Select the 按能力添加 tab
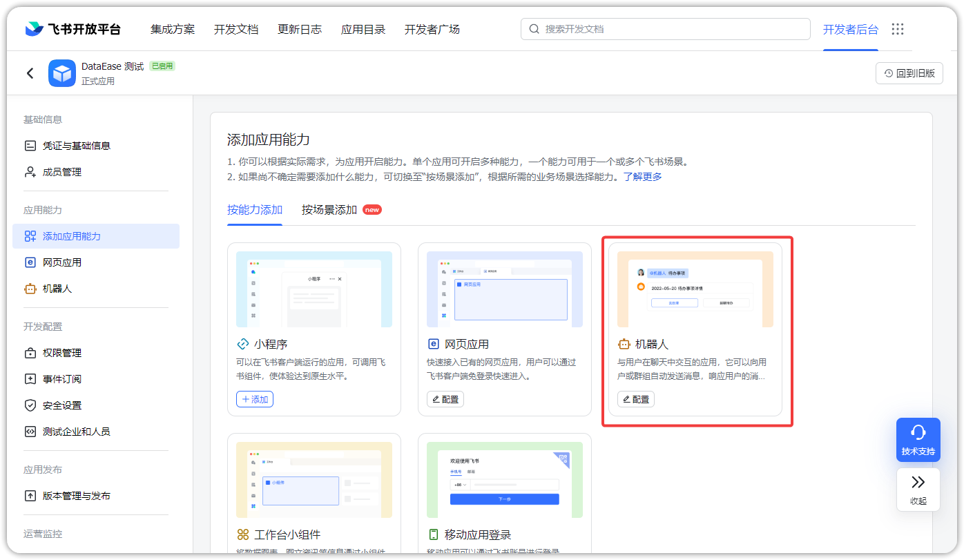 tap(255, 210)
